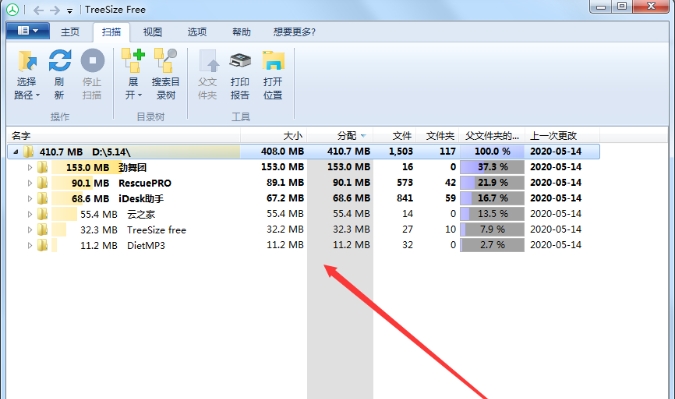Click the folder icon of RescuePRO row
This screenshot has width=675, height=399.
point(42,183)
